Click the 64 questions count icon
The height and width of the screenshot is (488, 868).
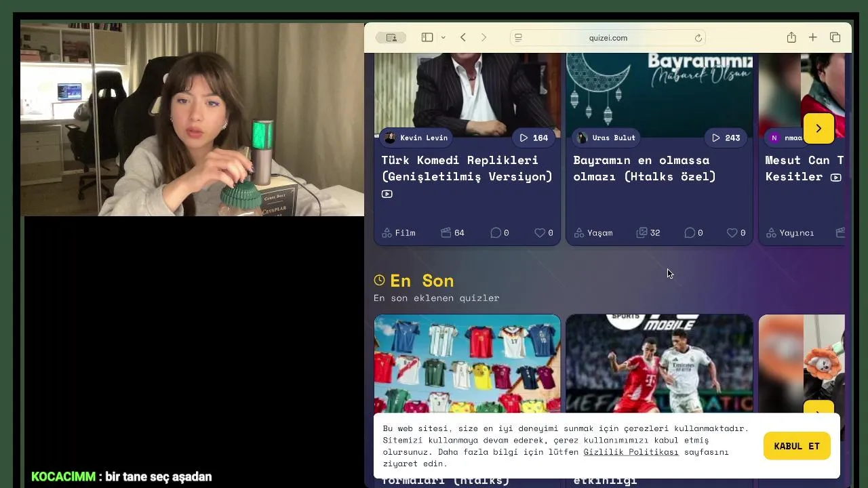click(452, 232)
